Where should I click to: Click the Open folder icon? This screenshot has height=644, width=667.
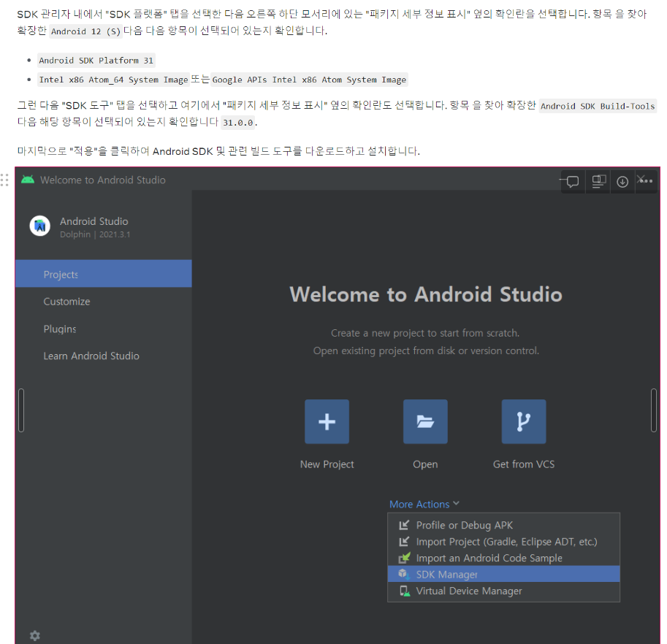pos(425,421)
